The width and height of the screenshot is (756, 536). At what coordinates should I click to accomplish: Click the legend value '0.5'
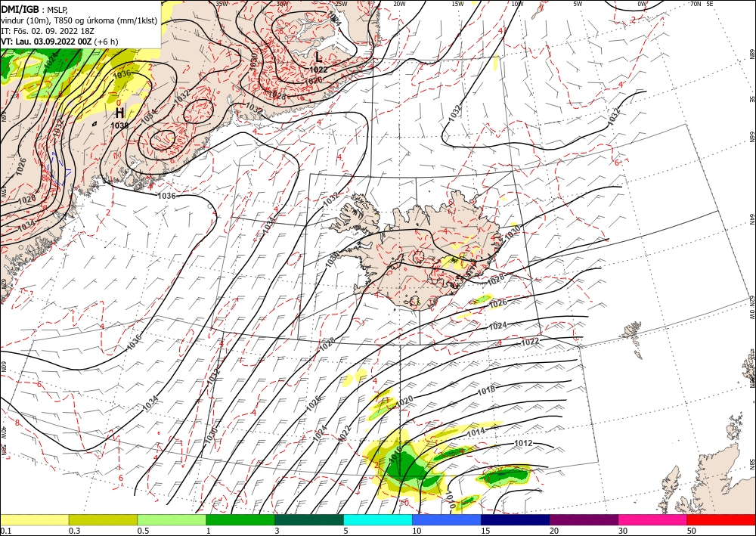click(142, 531)
